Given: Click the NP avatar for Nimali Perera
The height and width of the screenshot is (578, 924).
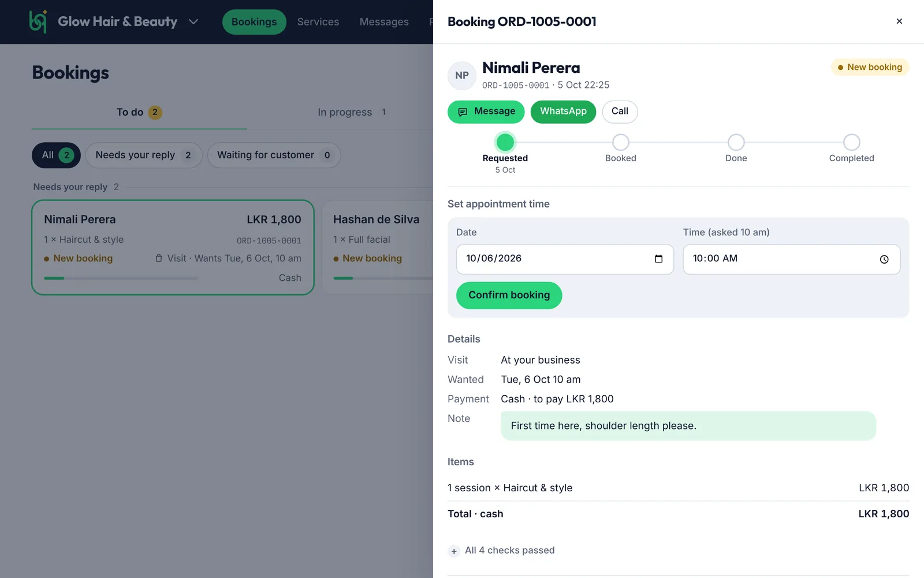Looking at the screenshot, I should 462,76.
